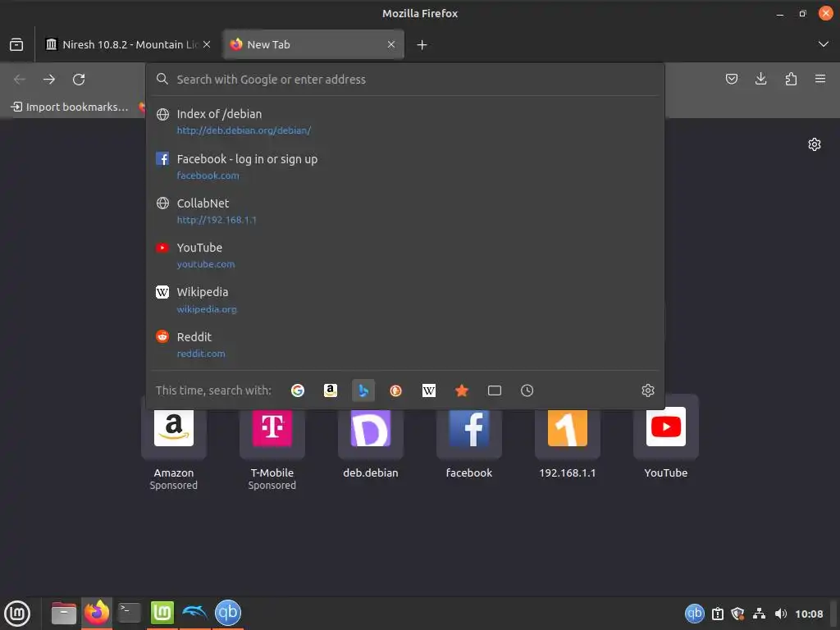Viewport: 840px width, 630px height.
Task: Open the Linux Mint start menu
Action: coord(17,614)
